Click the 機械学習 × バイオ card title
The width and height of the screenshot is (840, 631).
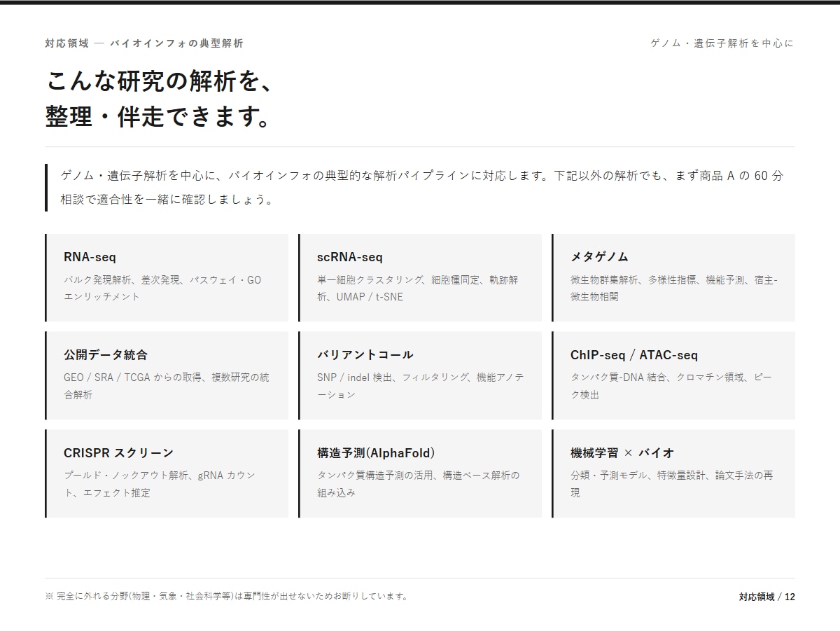tap(622, 453)
